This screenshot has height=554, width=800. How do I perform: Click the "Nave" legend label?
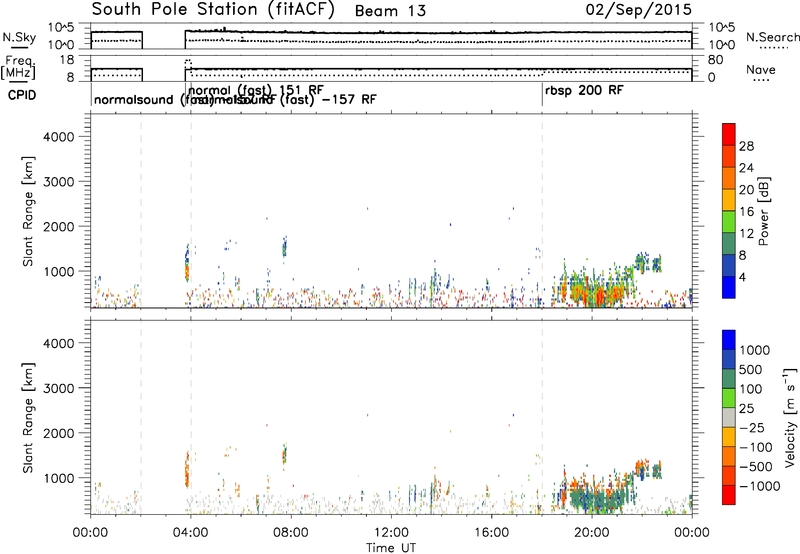coord(760,70)
